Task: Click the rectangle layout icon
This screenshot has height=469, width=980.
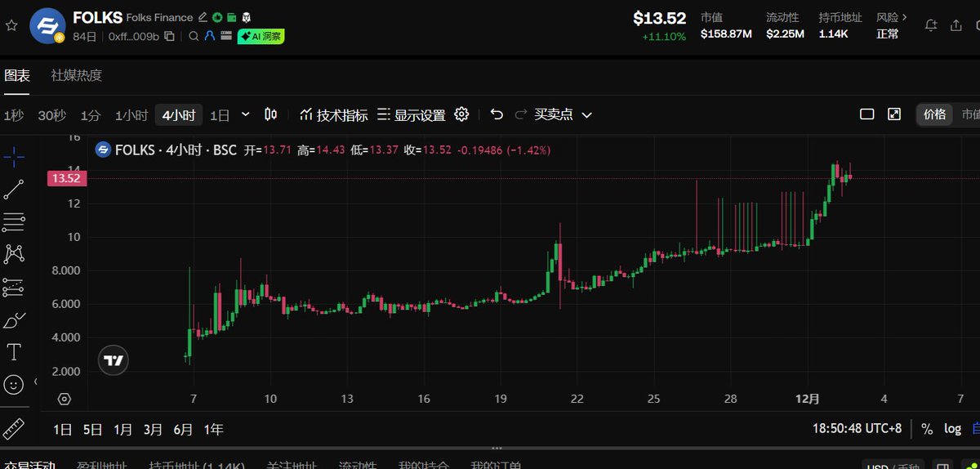Action: click(x=867, y=114)
